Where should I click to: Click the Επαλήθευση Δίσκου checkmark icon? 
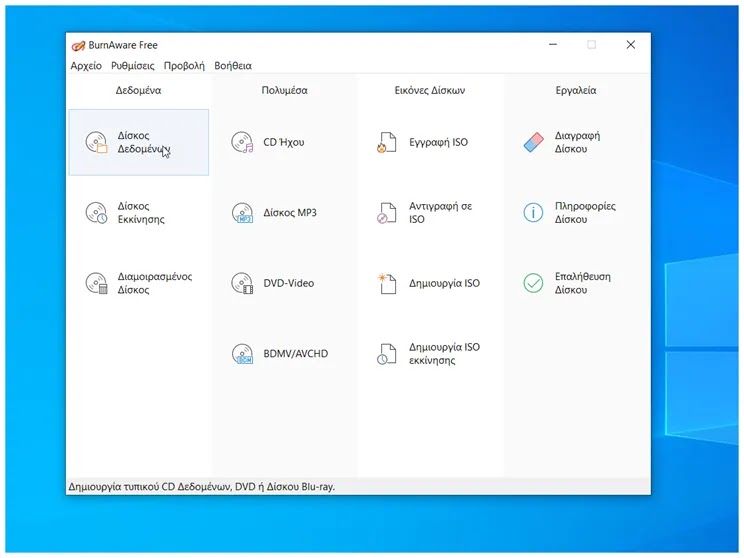533,283
